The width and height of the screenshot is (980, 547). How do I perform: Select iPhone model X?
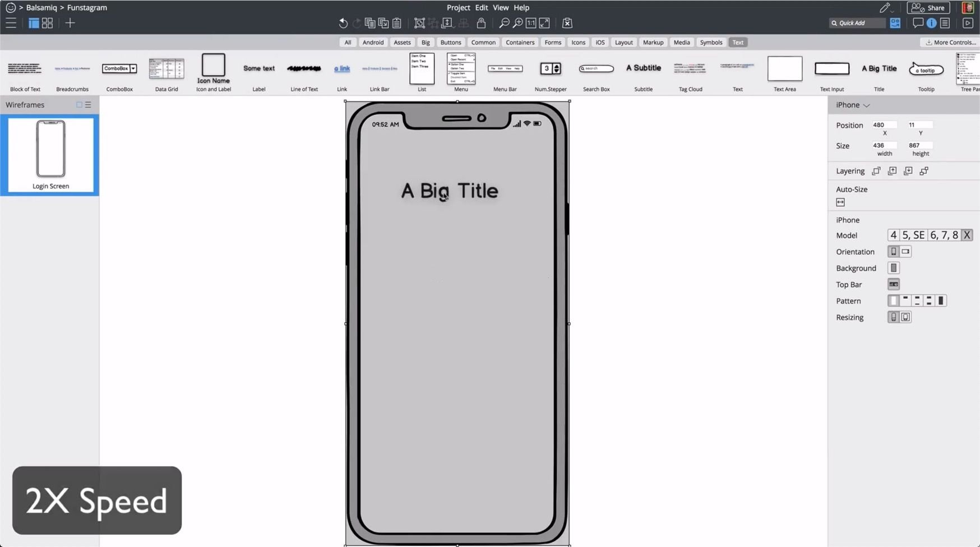(967, 235)
